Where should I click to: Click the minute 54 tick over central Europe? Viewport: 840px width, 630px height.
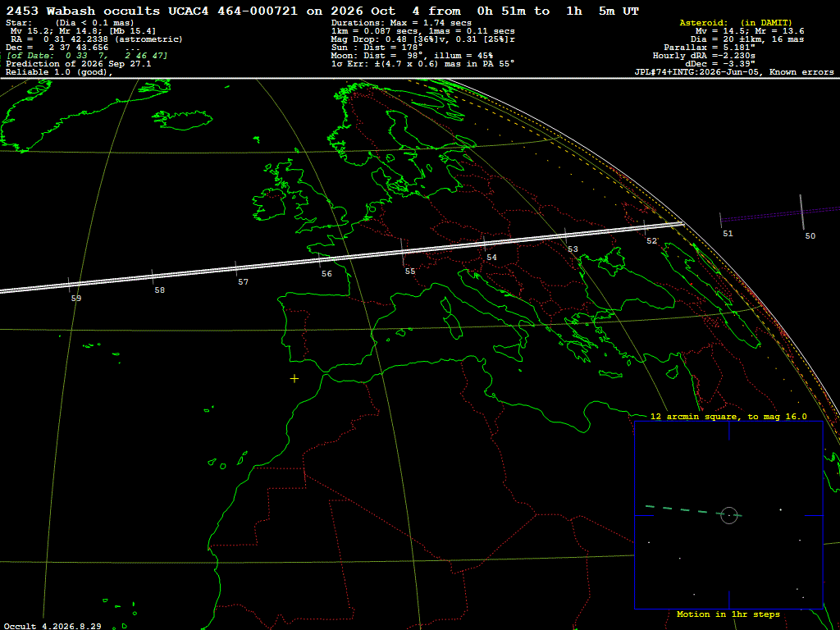pyautogui.click(x=484, y=244)
